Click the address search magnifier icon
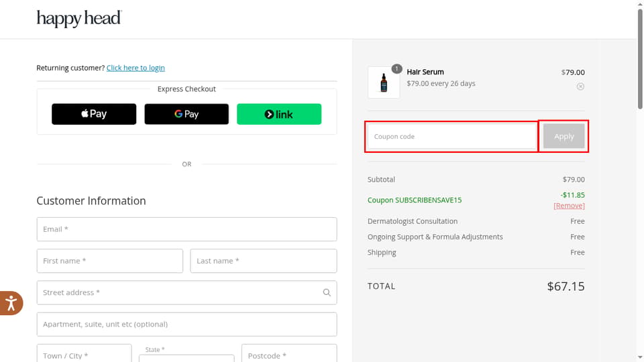644x362 pixels. tap(327, 293)
